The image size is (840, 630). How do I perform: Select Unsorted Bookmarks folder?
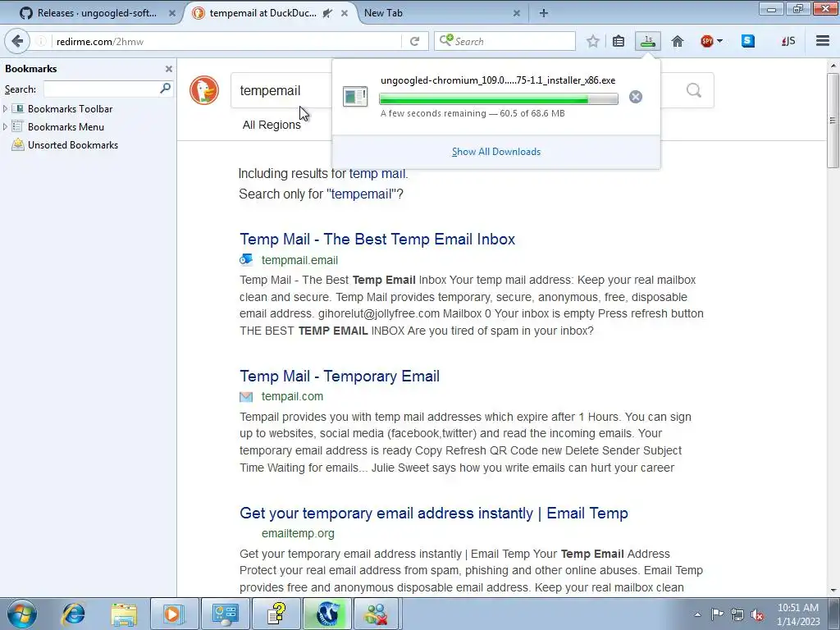coord(72,145)
